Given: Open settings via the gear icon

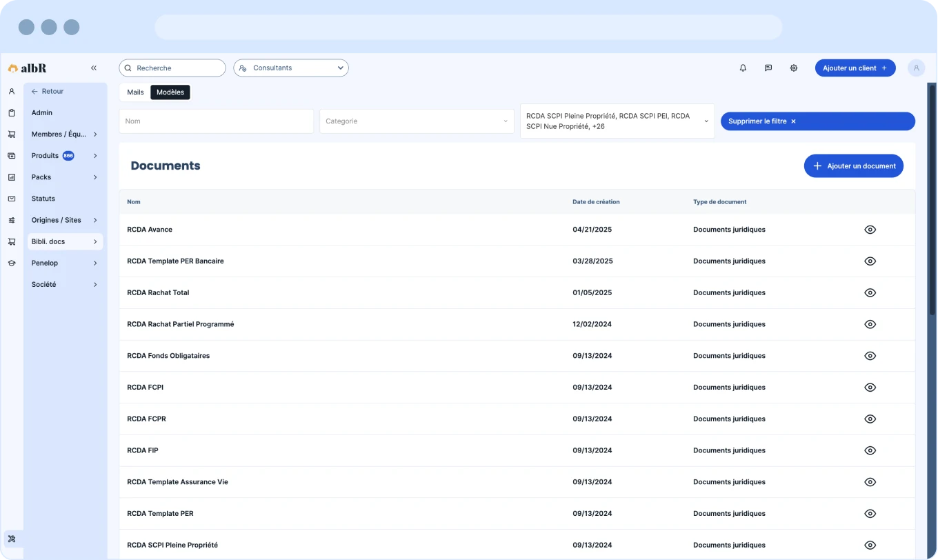Looking at the screenshot, I should click(794, 68).
